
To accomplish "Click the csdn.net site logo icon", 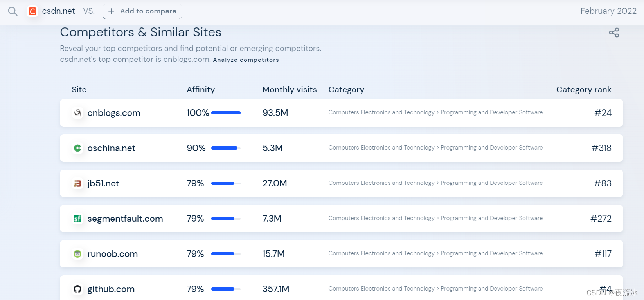I will tap(32, 11).
